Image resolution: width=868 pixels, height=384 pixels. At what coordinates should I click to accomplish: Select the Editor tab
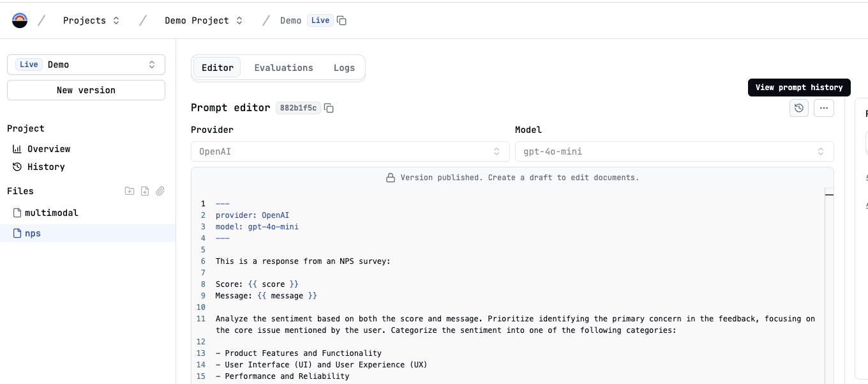pyautogui.click(x=218, y=68)
